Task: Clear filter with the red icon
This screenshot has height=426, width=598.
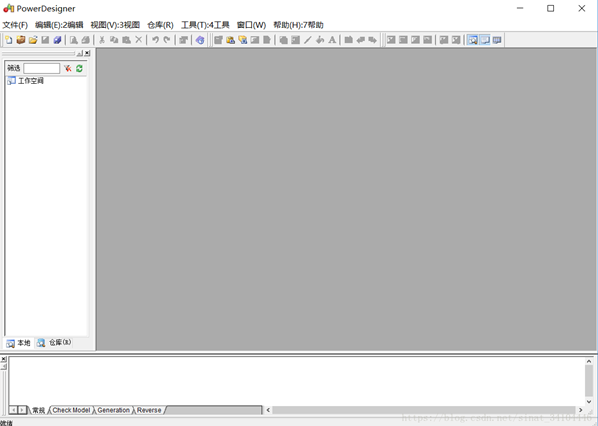Action: (68, 68)
